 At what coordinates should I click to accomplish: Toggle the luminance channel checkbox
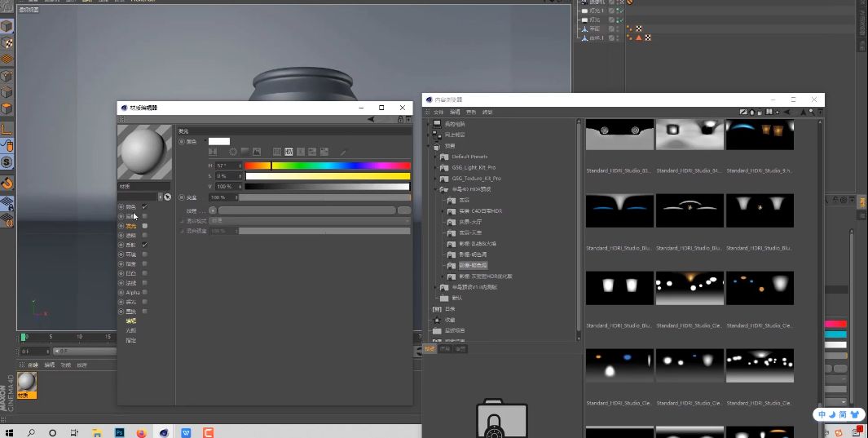pos(145,226)
